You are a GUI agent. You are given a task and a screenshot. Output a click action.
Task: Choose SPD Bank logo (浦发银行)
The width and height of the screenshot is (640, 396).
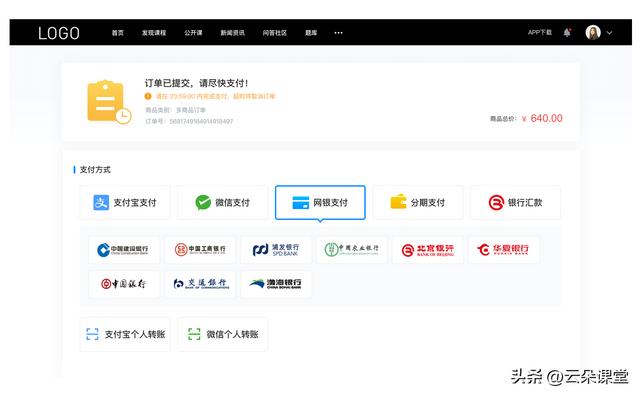coord(276,249)
